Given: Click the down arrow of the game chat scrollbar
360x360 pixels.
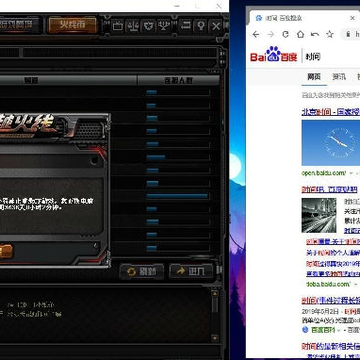Looking at the screenshot, I should point(215,338).
